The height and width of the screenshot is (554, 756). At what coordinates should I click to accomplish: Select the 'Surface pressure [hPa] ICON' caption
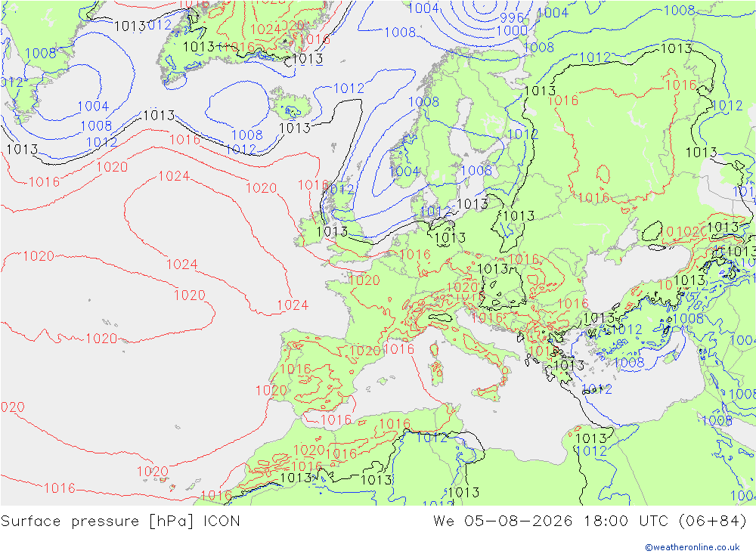(120, 522)
